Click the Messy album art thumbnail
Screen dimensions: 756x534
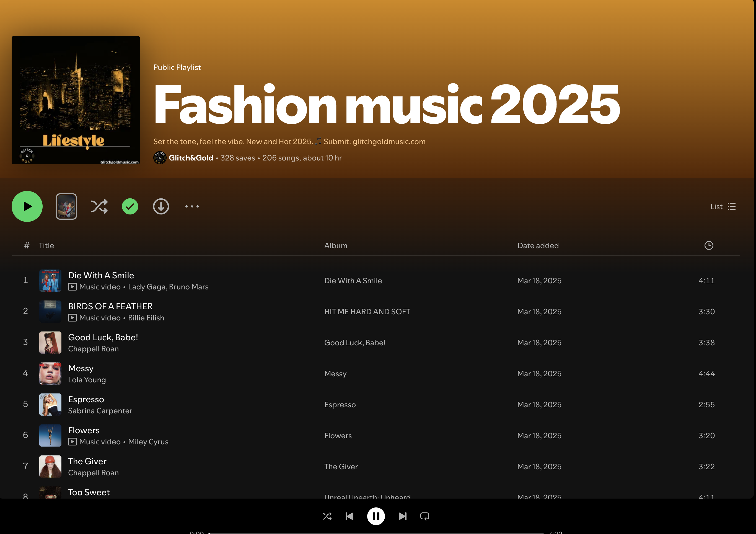[x=50, y=373]
